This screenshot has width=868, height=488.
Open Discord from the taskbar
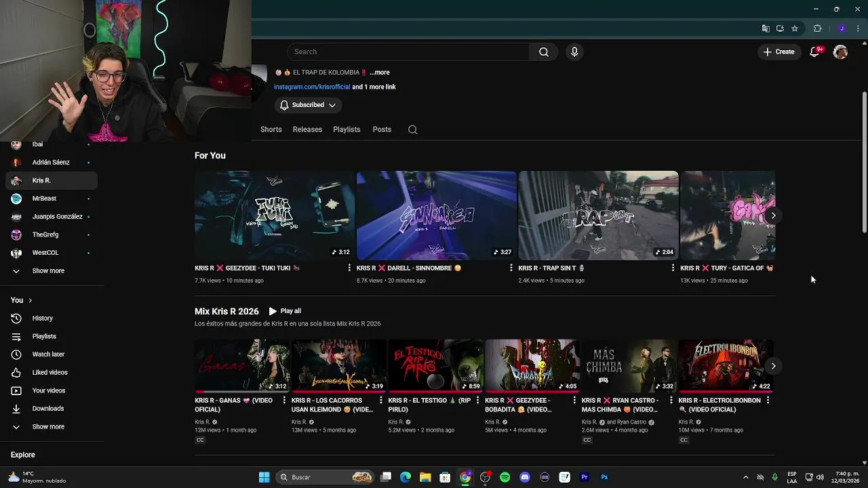524,477
